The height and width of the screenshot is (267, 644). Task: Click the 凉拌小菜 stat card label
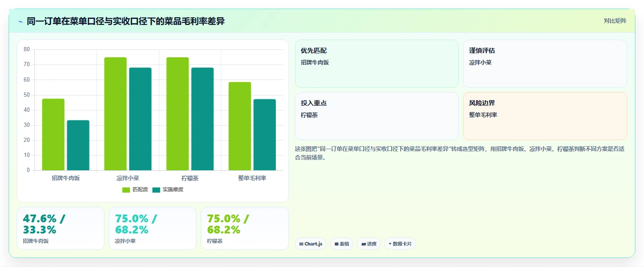125,241
